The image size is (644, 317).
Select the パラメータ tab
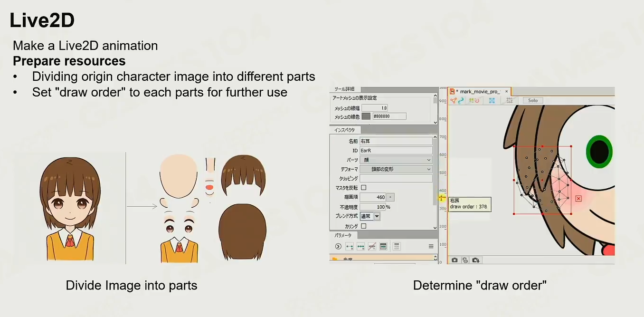pyautogui.click(x=344, y=235)
